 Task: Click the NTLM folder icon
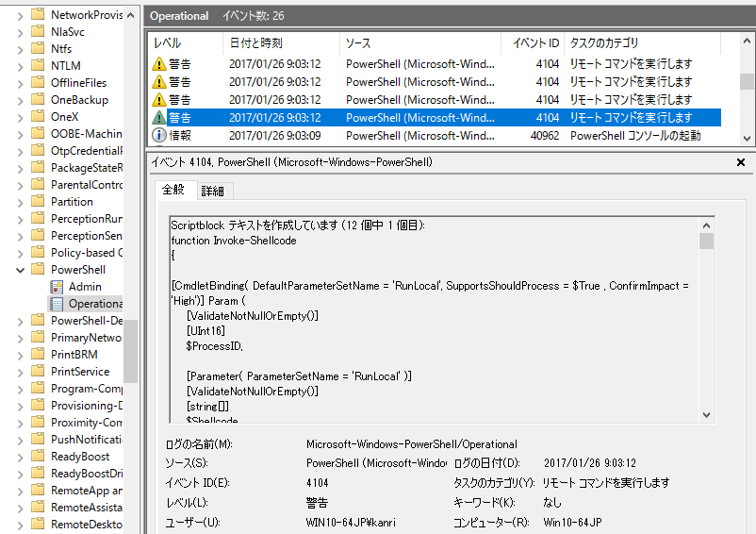[x=38, y=66]
